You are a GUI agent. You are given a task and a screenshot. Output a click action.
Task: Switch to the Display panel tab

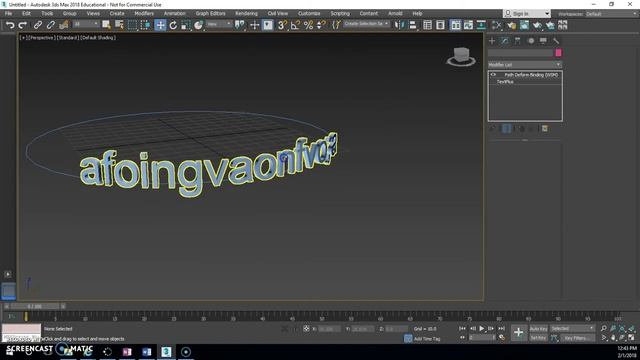543,41
